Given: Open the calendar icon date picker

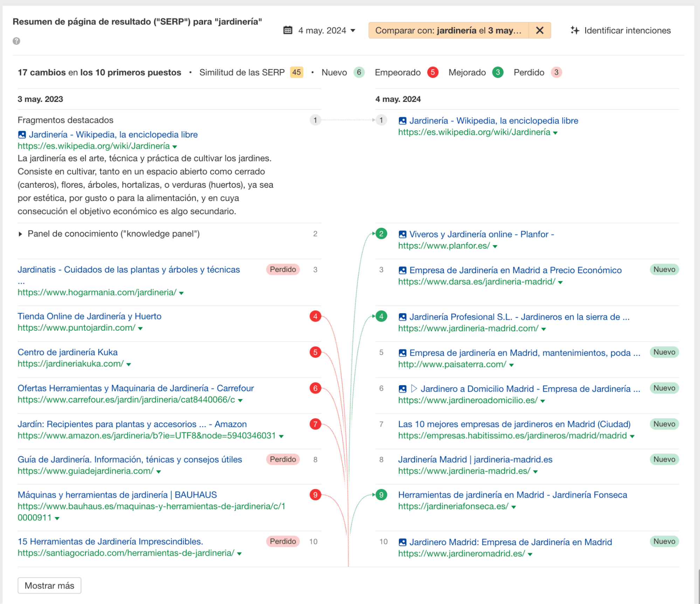Looking at the screenshot, I should tap(287, 30).
